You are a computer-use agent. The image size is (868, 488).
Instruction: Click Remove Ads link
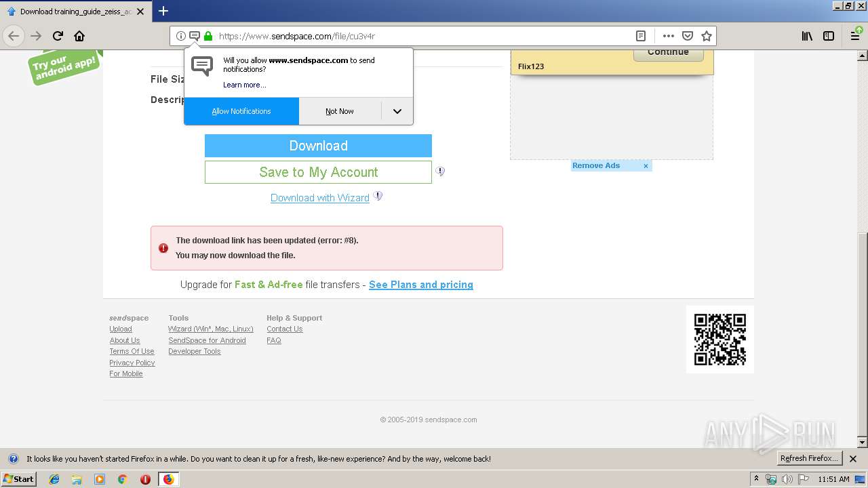pyautogui.click(x=596, y=165)
